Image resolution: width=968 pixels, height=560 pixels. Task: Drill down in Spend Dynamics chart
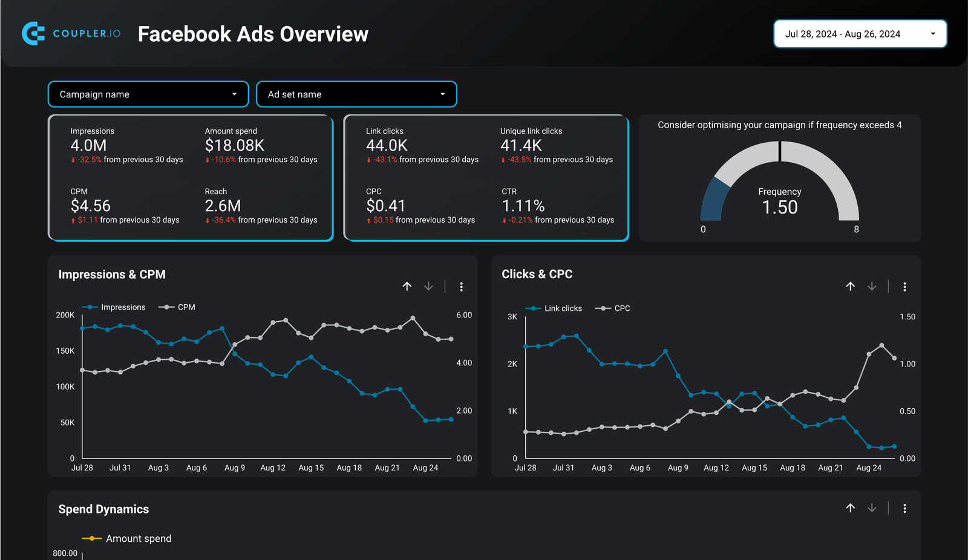click(872, 509)
